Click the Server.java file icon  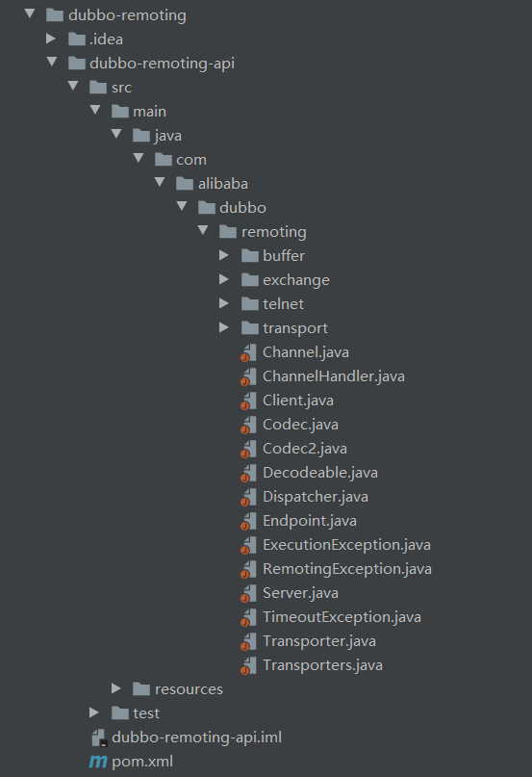248,594
